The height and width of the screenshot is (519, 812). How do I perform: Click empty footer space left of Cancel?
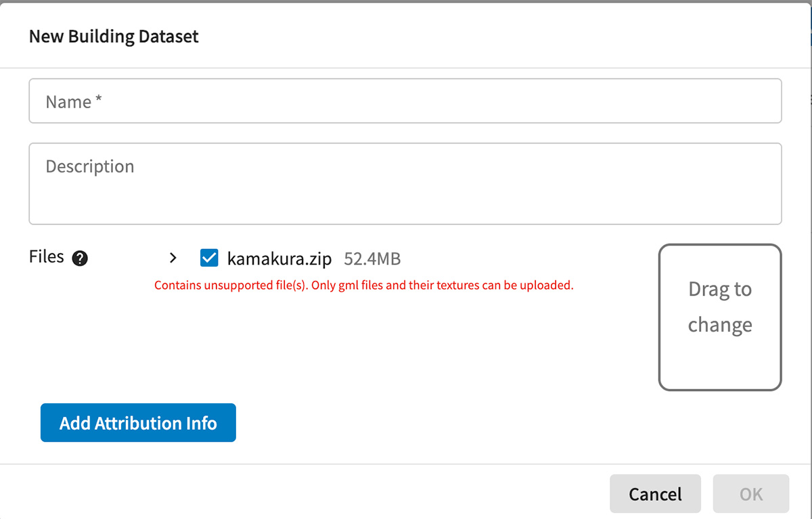304,493
